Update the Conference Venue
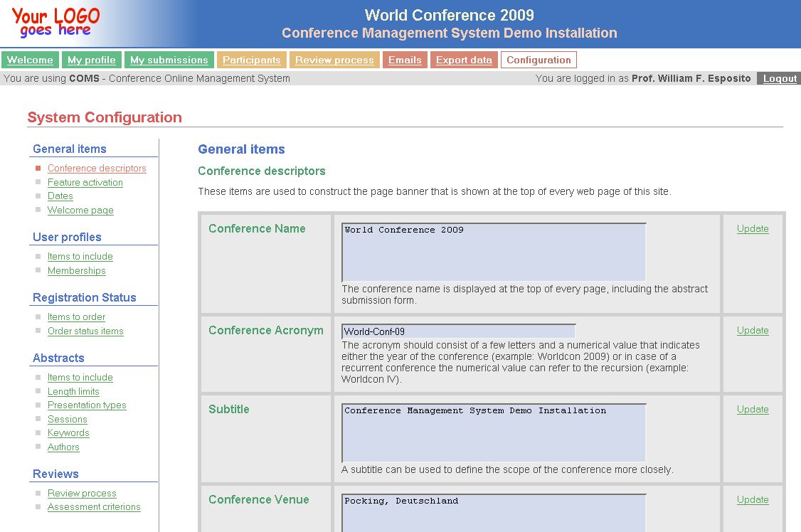 pos(753,500)
